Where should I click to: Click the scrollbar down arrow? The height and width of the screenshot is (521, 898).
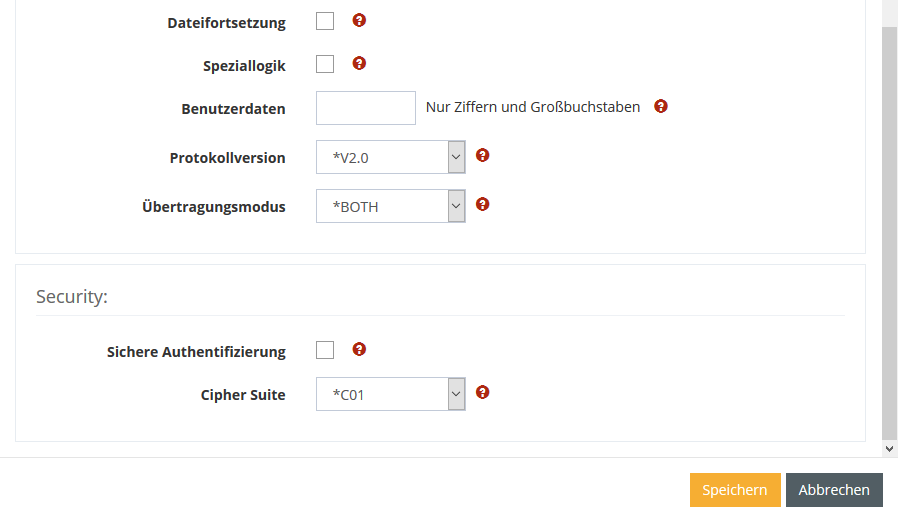pyautogui.click(x=890, y=450)
